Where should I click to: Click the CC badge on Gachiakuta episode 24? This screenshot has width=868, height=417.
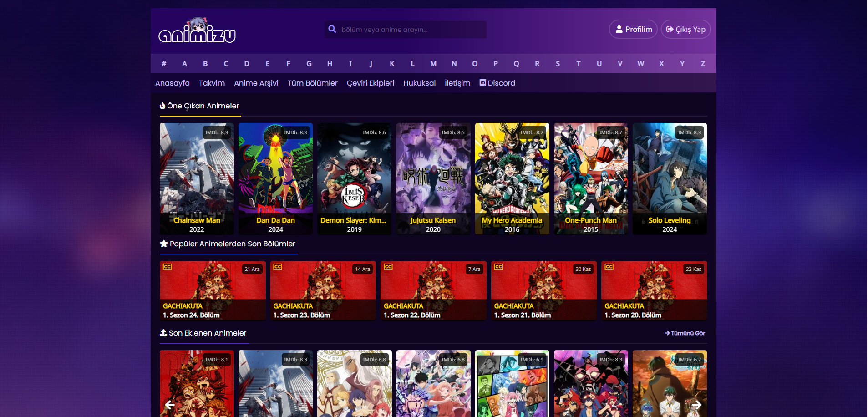click(x=167, y=267)
